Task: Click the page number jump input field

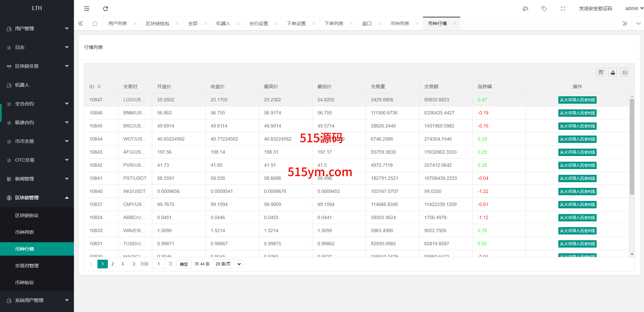Action: click(159, 264)
